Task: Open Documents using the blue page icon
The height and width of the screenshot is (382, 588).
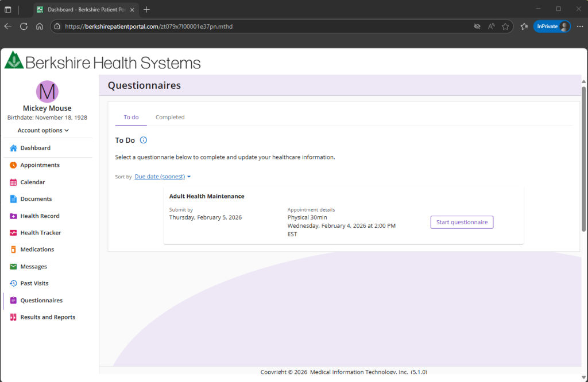Action: tap(13, 199)
